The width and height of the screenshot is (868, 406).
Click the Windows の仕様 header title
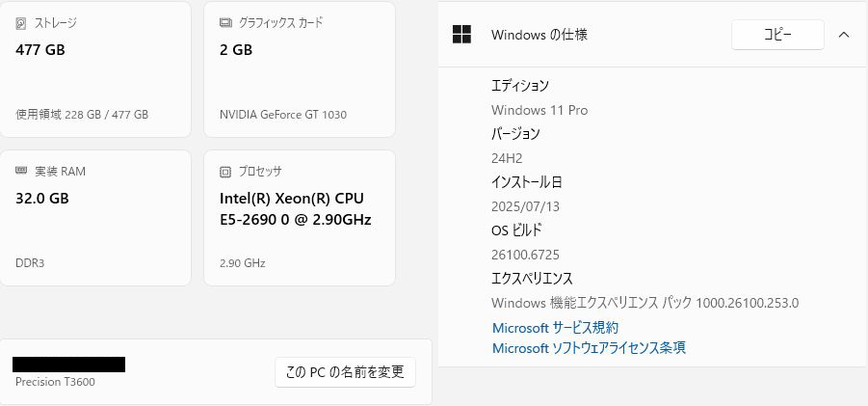click(x=539, y=35)
